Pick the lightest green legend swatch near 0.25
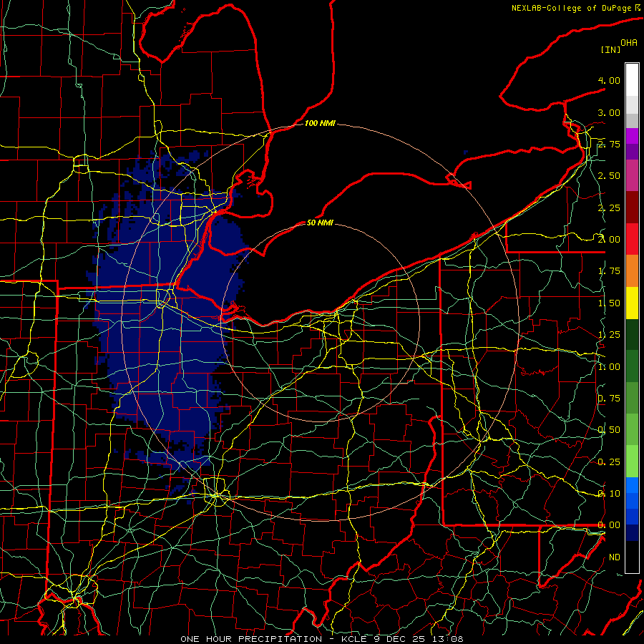The height and width of the screenshot is (644, 644). pos(632,462)
